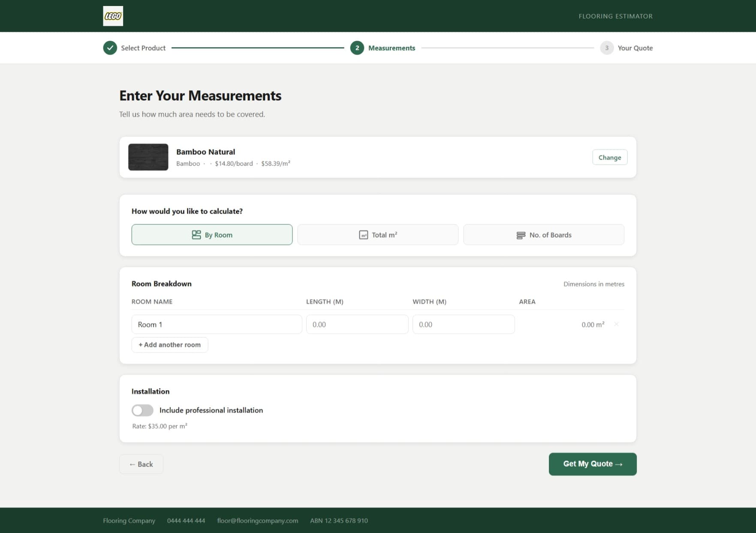Click the Get My Quote button
756x533 pixels.
click(x=592, y=464)
